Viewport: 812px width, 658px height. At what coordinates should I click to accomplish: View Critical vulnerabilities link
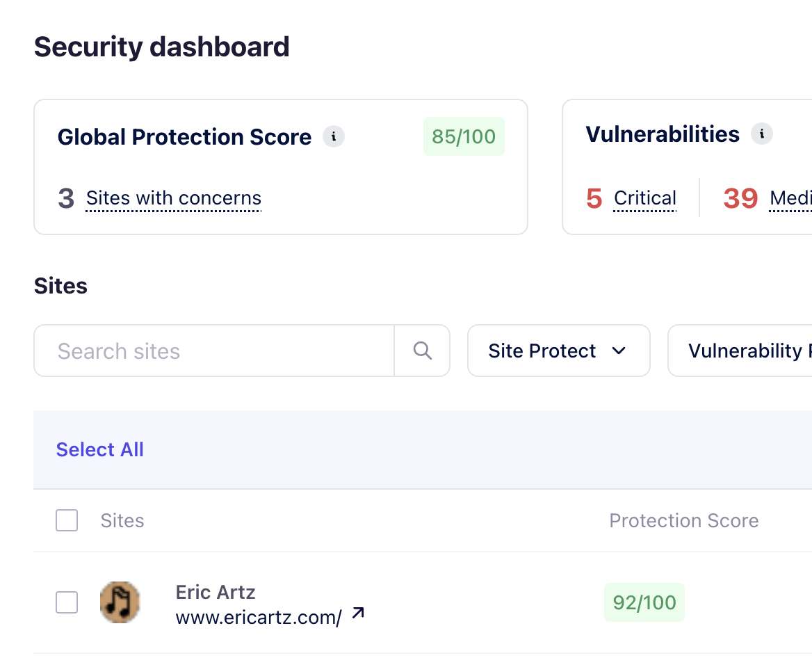pos(645,199)
